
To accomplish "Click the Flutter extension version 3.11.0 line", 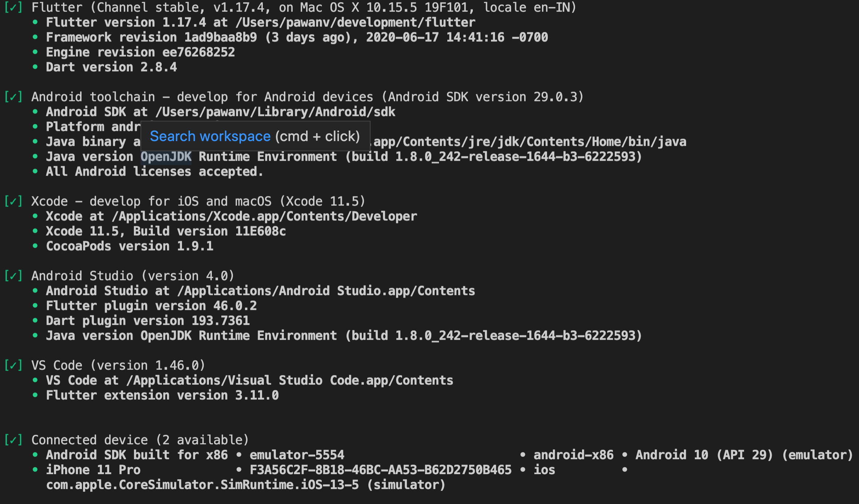I will pos(162,395).
